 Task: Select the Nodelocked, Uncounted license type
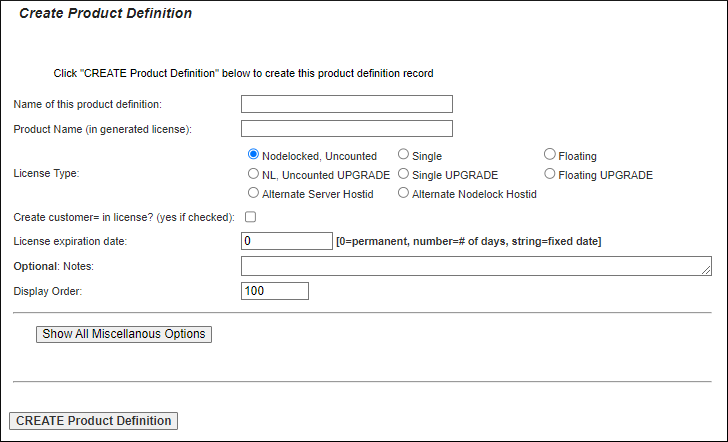pos(254,155)
